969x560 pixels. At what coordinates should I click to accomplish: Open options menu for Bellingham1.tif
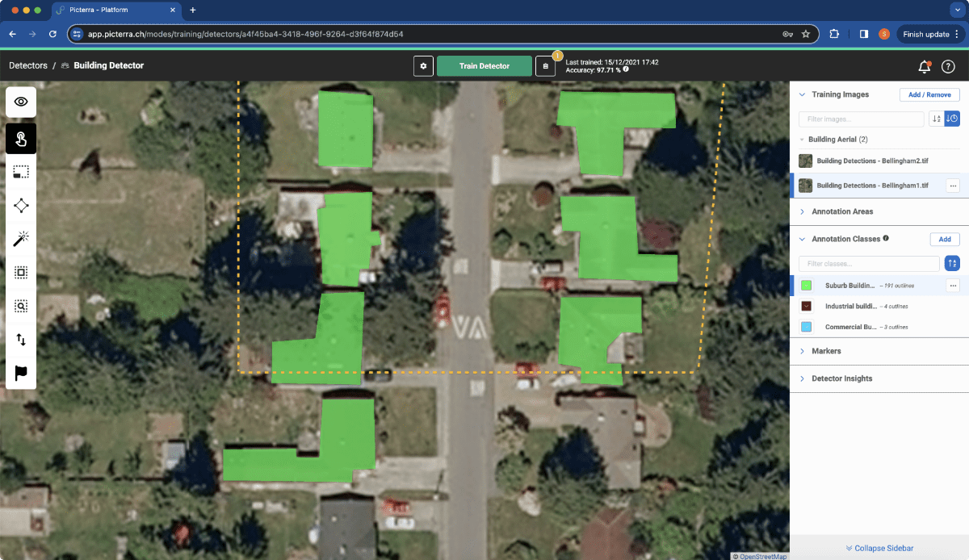coord(953,186)
